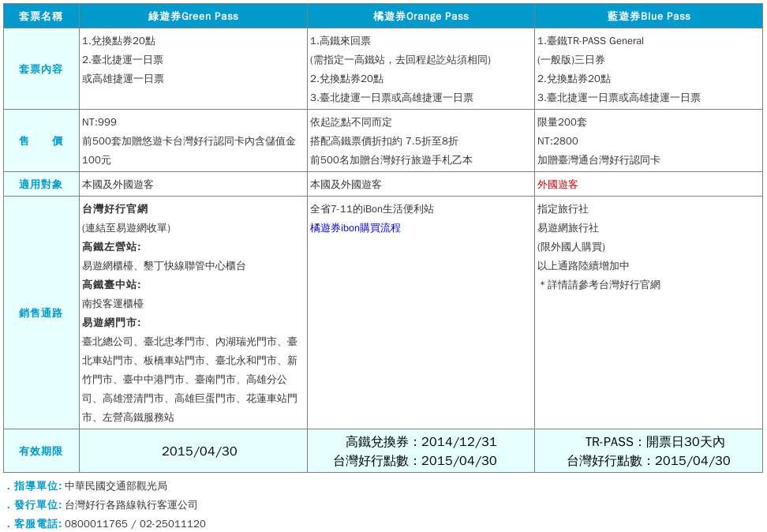This screenshot has height=532, width=767.
Task: Click the red 外國遊客 text
Action: [x=558, y=185]
